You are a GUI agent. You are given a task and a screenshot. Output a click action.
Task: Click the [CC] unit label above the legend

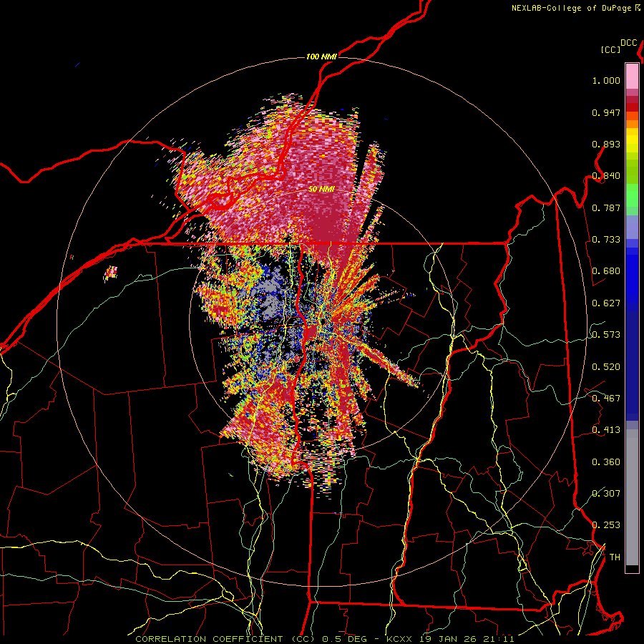[611, 49]
